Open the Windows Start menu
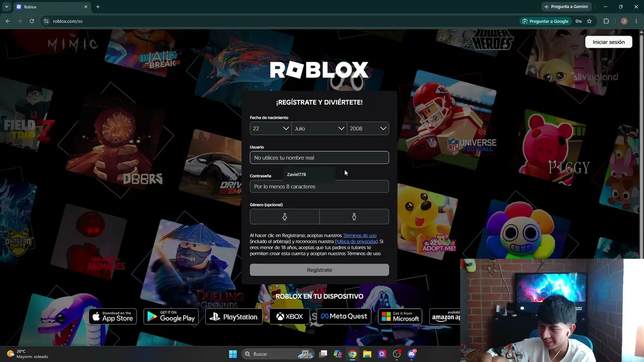This screenshot has height=362, width=644. (233, 354)
